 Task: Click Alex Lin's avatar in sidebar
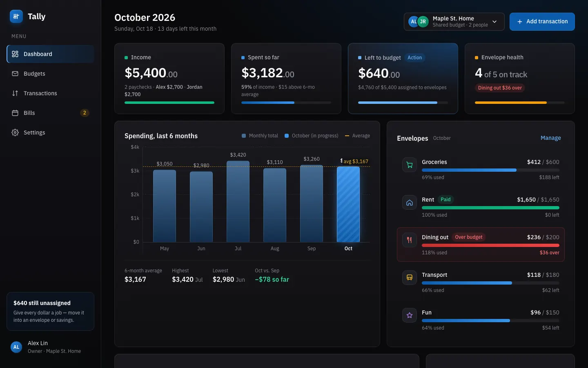(16, 347)
